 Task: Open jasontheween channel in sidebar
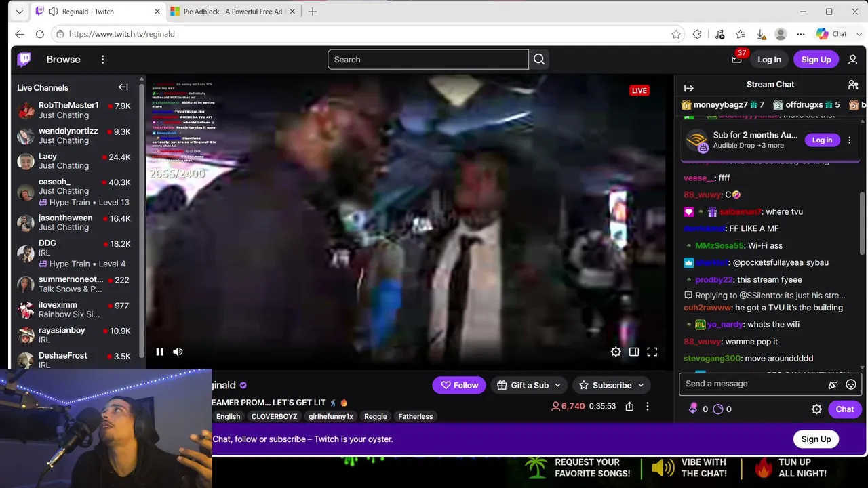click(x=74, y=222)
